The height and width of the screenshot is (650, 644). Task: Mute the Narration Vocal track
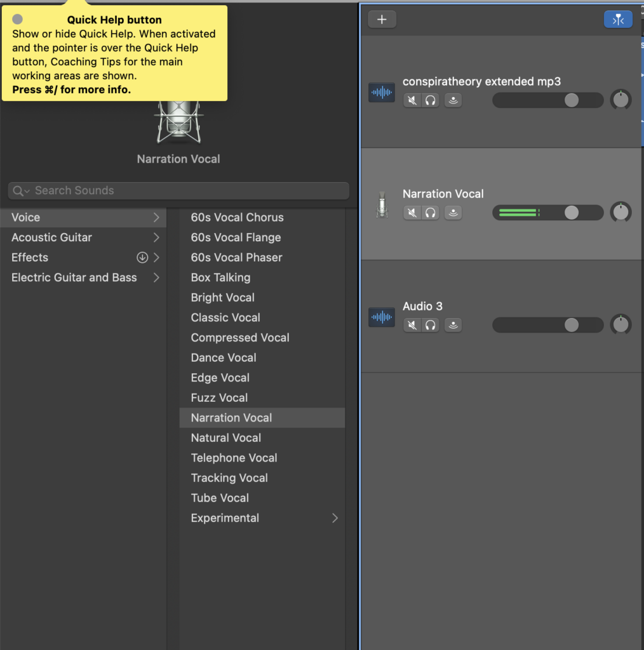[x=412, y=213]
